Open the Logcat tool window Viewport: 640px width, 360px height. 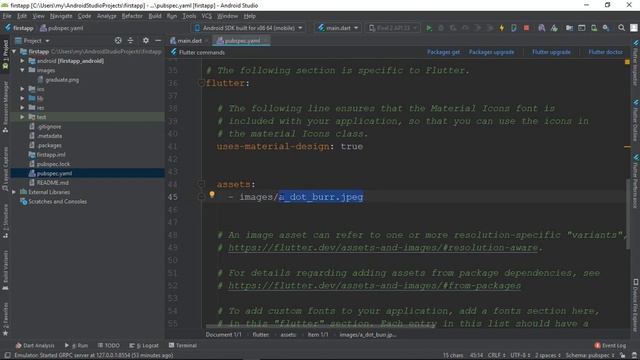(x=144, y=345)
